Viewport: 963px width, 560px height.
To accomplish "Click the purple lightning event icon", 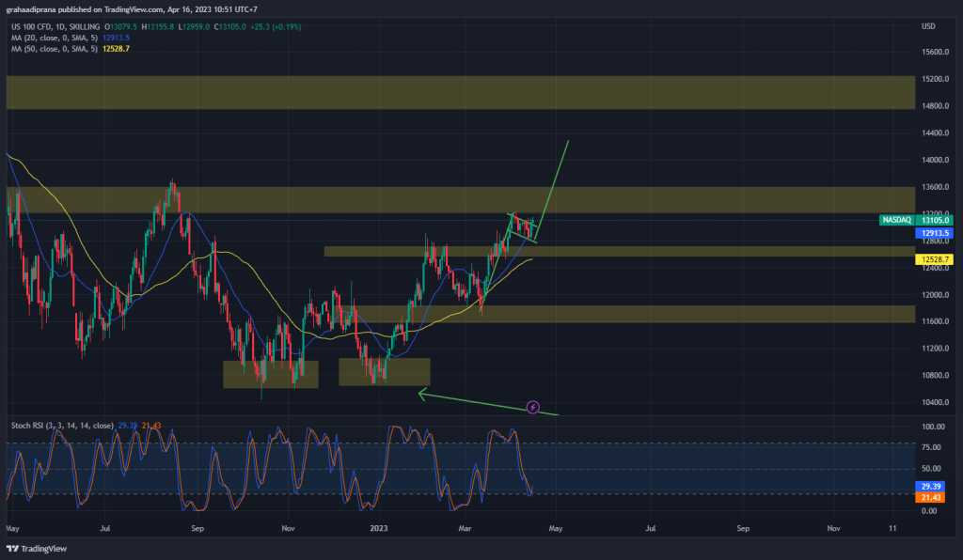I will (533, 407).
